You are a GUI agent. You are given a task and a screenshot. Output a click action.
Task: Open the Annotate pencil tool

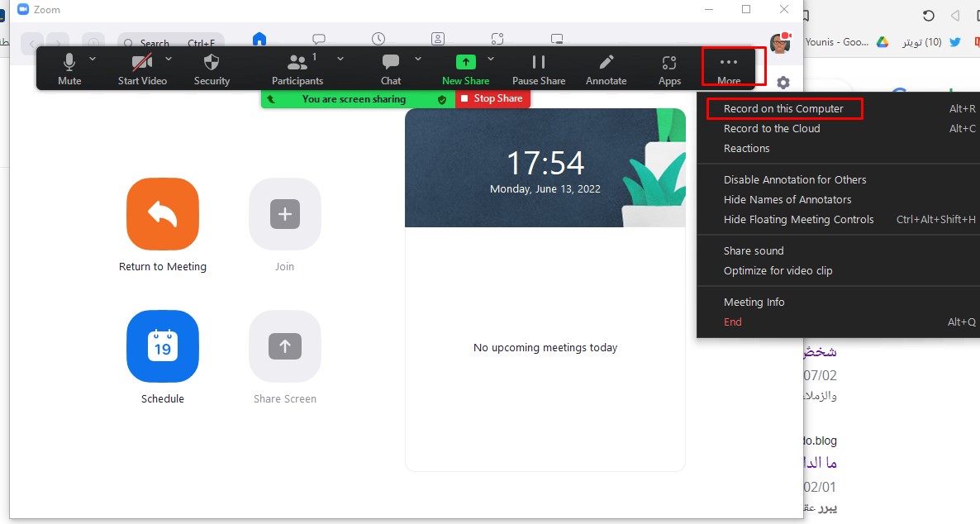pos(606,64)
